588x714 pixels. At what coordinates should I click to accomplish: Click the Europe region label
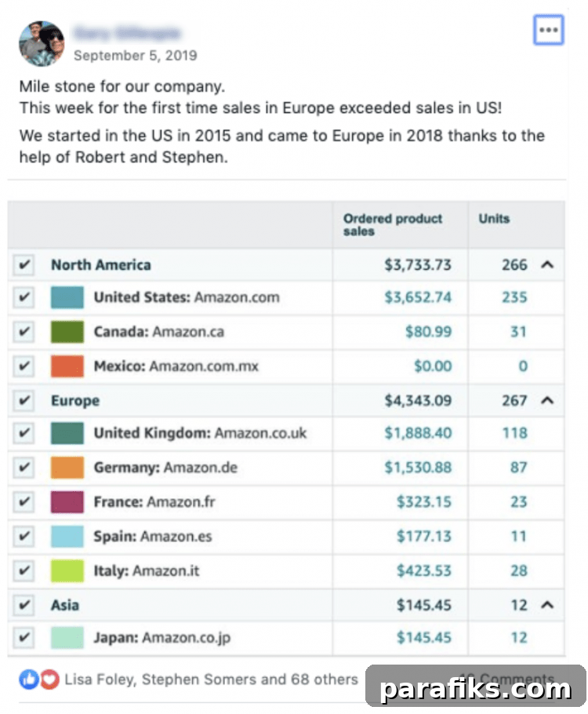coord(75,401)
